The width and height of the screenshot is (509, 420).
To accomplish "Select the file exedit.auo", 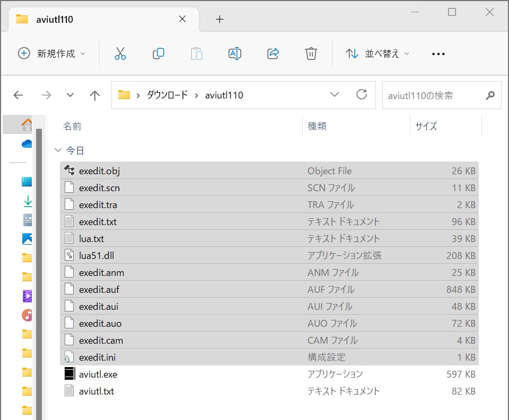I will pyautogui.click(x=269, y=323).
